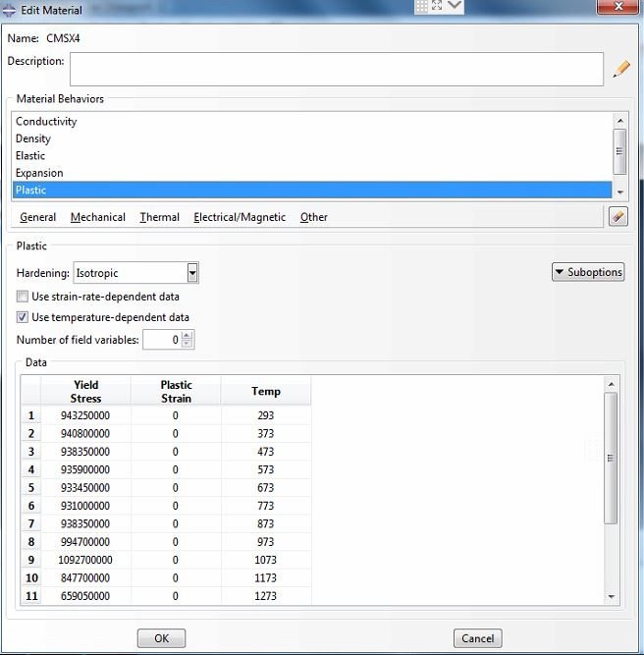
Task: Click the grid icon in top toolbar
Action: [x=422, y=6]
